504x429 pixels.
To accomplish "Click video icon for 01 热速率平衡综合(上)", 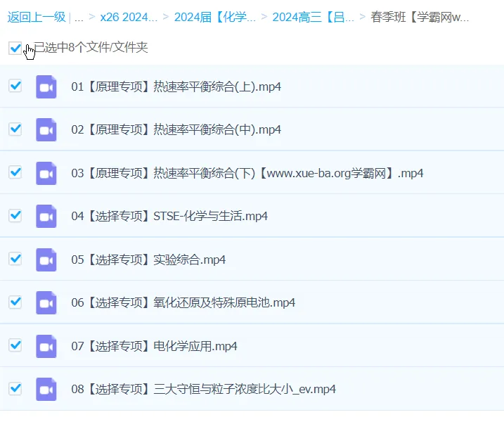I will click(46, 87).
